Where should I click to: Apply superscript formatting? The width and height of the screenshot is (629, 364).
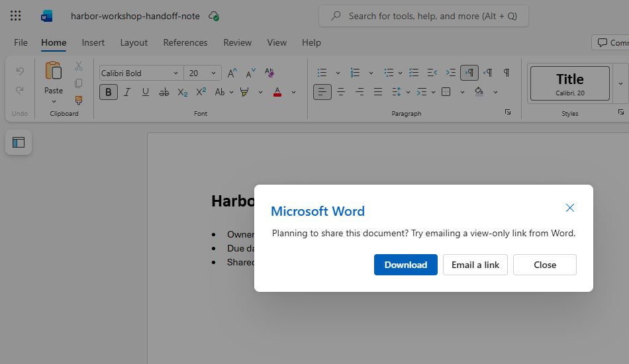(201, 92)
